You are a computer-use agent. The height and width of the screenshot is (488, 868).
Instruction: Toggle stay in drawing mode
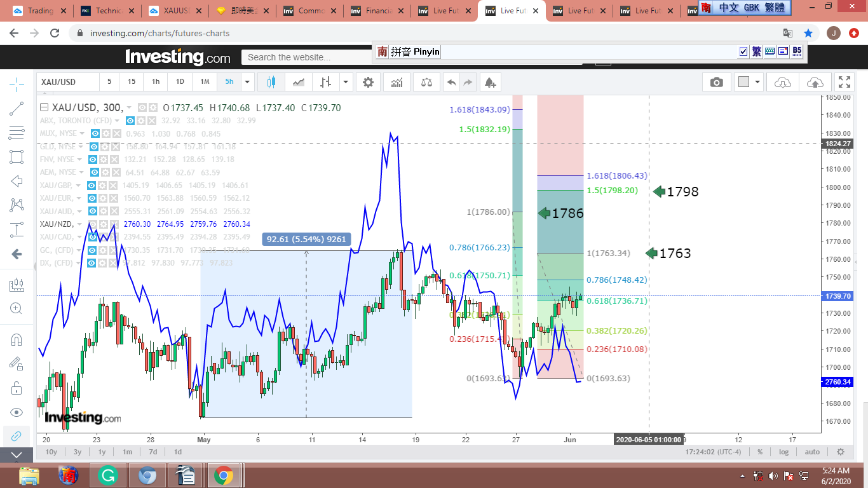point(17,364)
